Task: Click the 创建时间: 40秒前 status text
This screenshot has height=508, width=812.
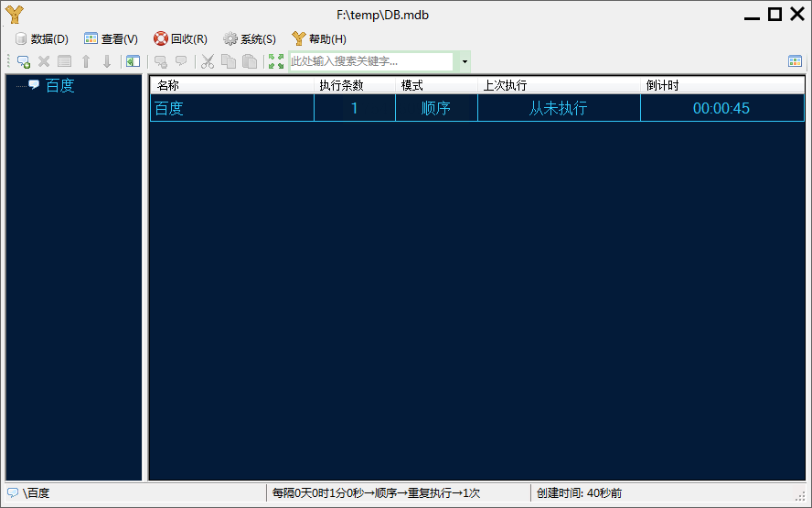Action: [579, 493]
